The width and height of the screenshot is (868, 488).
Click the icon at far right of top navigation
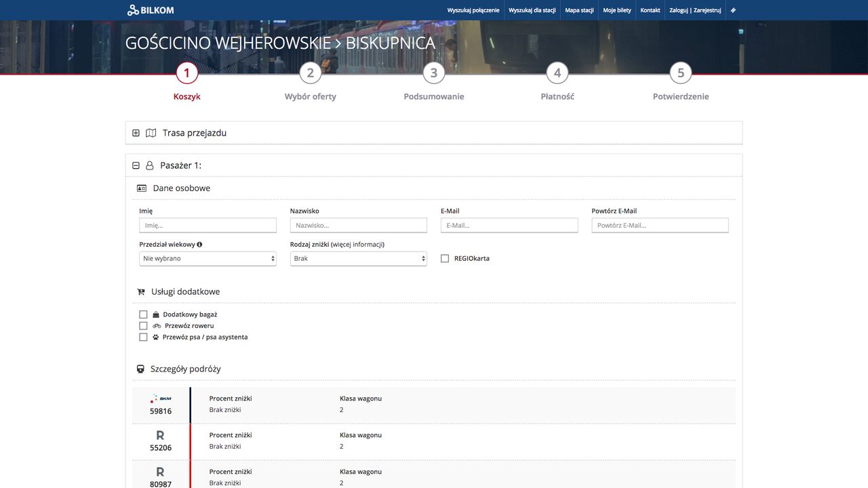[x=733, y=10]
